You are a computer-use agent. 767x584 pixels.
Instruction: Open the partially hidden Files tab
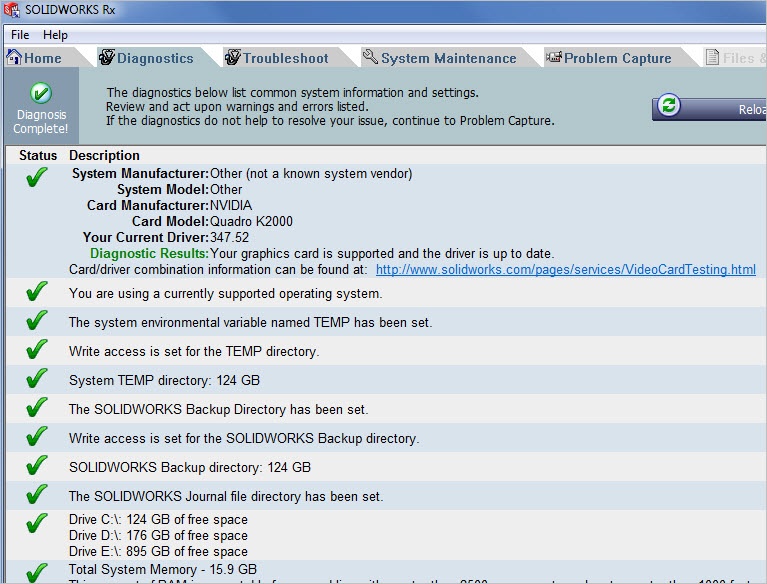pos(735,58)
